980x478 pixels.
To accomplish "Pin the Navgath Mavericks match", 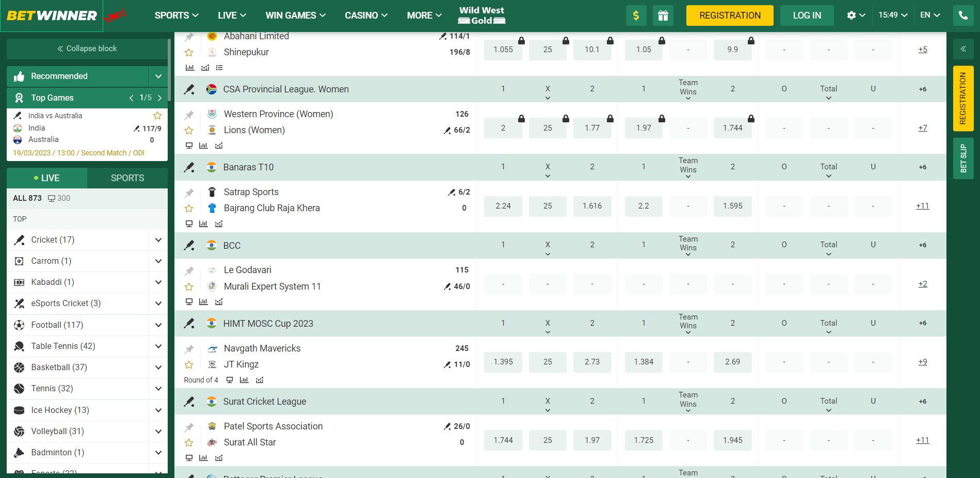I will [x=189, y=349].
